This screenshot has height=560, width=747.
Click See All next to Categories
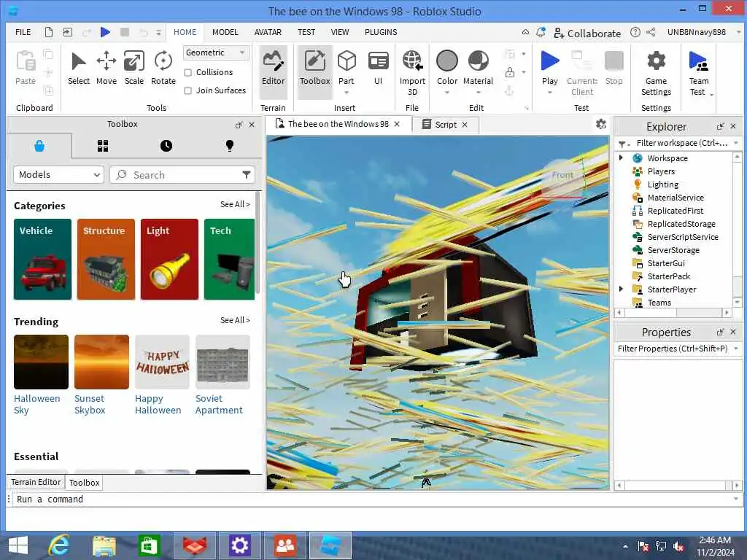click(x=235, y=204)
